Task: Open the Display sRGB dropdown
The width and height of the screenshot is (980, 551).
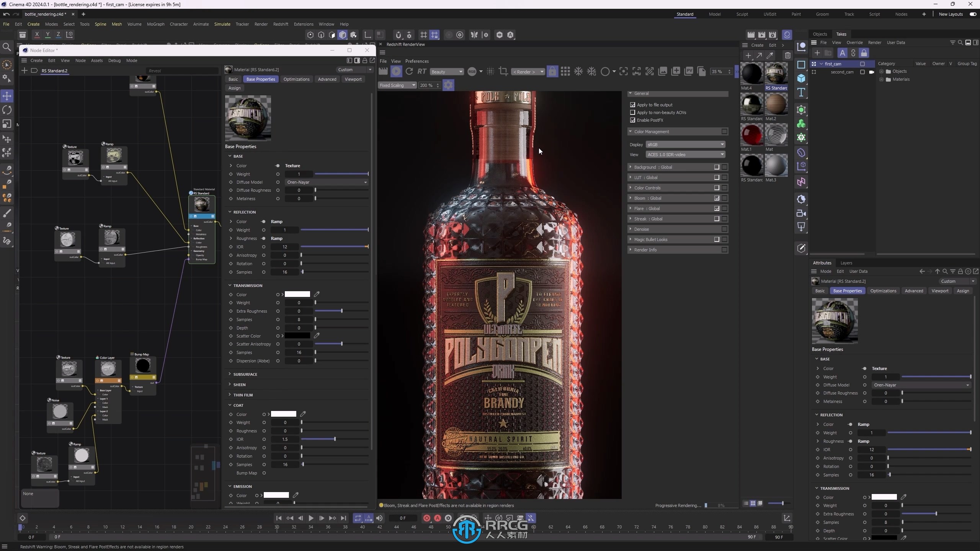Action: (x=685, y=145)
